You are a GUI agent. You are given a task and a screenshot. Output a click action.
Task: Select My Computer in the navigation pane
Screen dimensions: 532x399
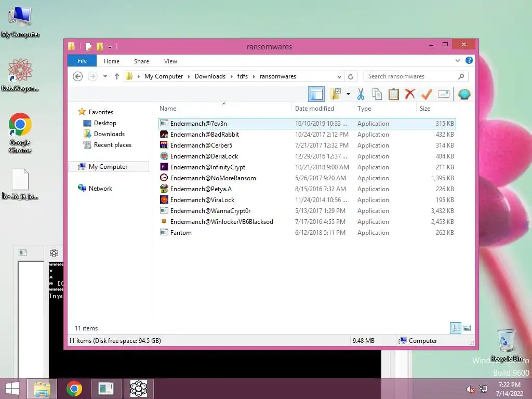pyautogui.click(x=108, y=167)
